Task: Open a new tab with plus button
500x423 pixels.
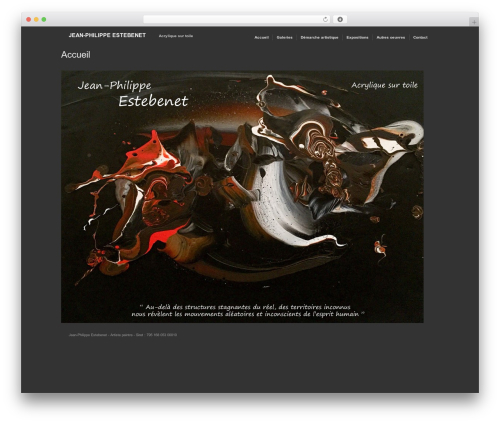Action: (x=474, y=22)
